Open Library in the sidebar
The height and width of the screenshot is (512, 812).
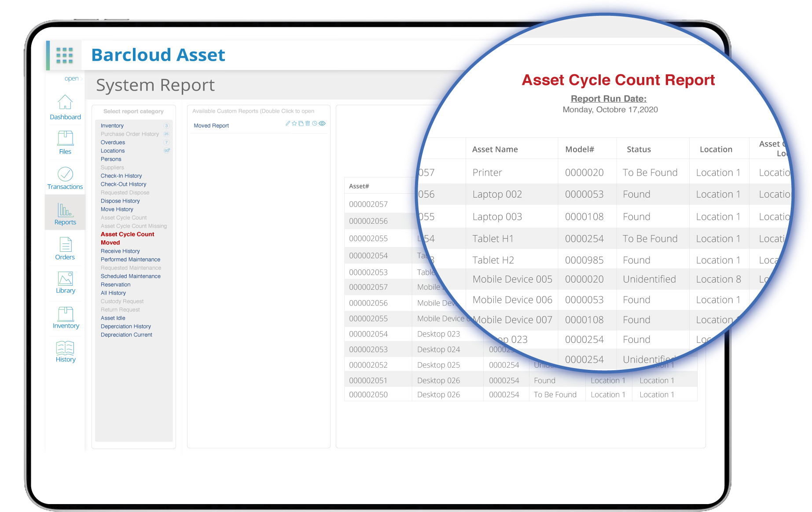click(x=65, y=282)
